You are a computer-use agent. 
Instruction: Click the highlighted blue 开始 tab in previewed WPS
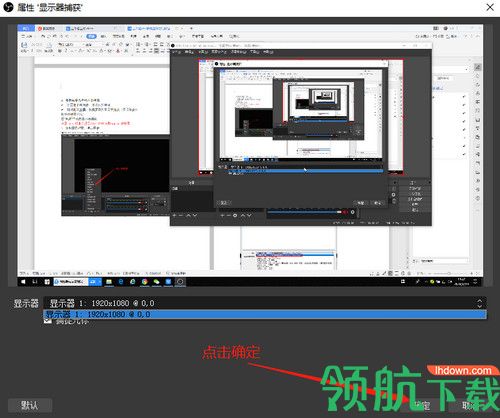tap(92, 36)
